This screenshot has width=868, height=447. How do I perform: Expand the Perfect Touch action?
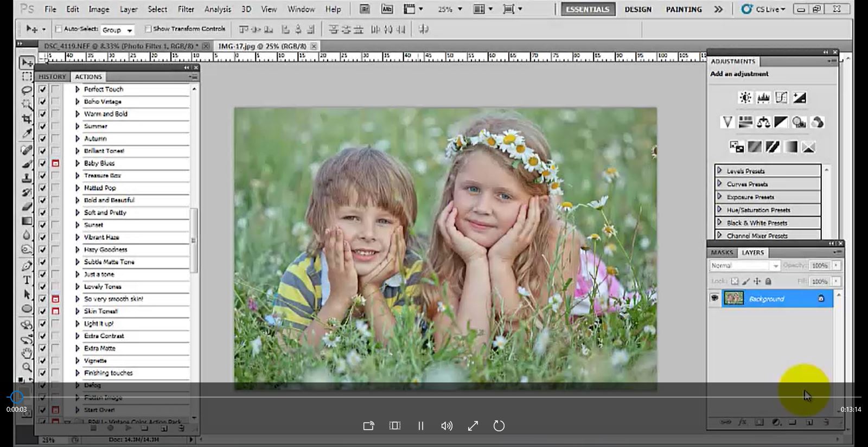(x=77, y=89)
